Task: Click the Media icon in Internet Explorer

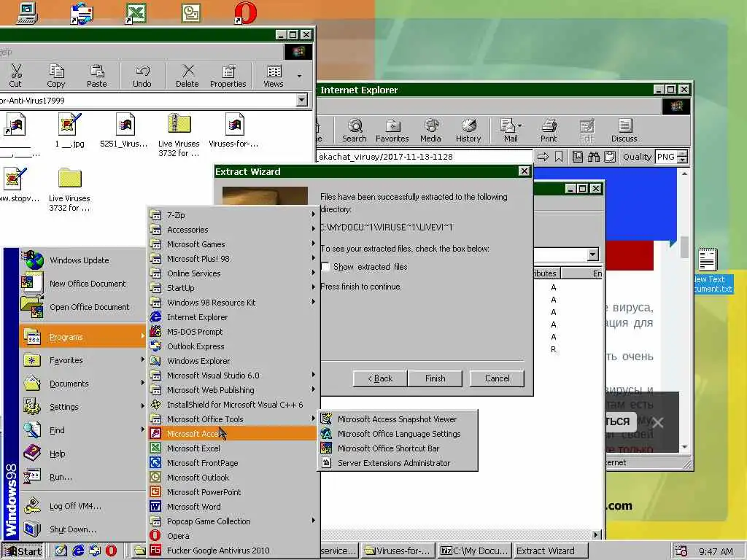Action: (430, 131)
